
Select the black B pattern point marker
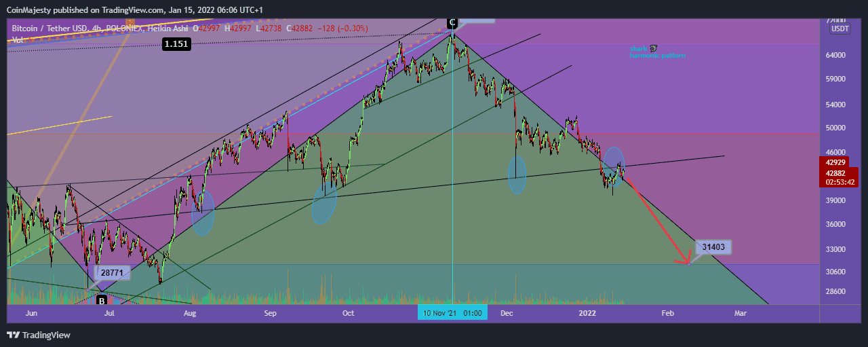click(102, 300)
